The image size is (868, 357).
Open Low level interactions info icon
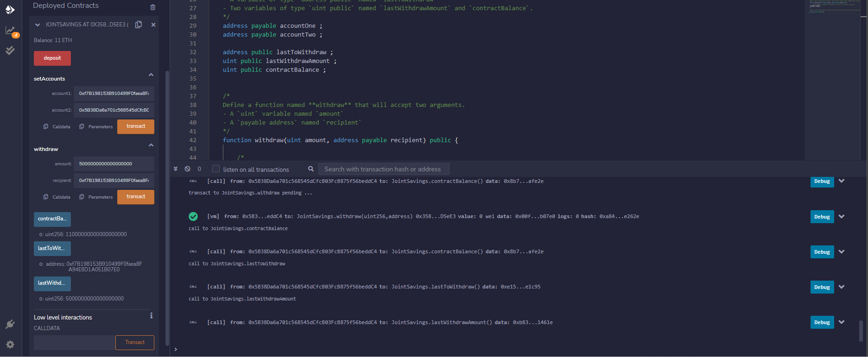pos(151,316)
